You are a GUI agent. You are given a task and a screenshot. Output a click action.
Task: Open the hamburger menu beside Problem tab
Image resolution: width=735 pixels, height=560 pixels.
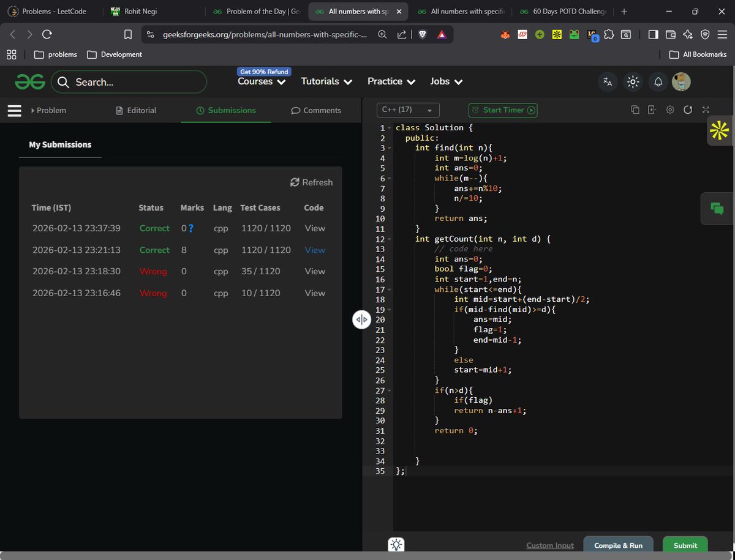15,110
